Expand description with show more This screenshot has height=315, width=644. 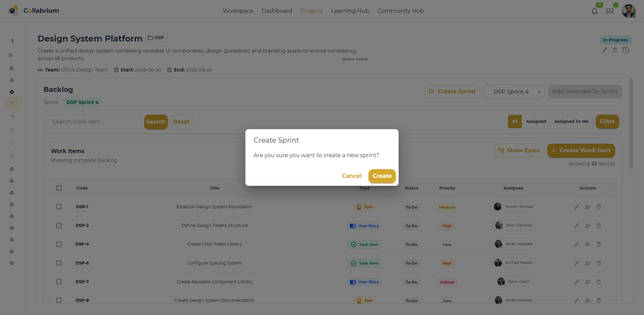click(354, 59)
